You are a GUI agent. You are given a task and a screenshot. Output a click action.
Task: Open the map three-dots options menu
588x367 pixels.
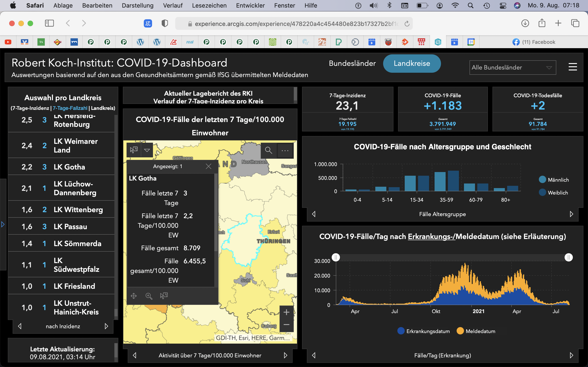click(285, 150)
